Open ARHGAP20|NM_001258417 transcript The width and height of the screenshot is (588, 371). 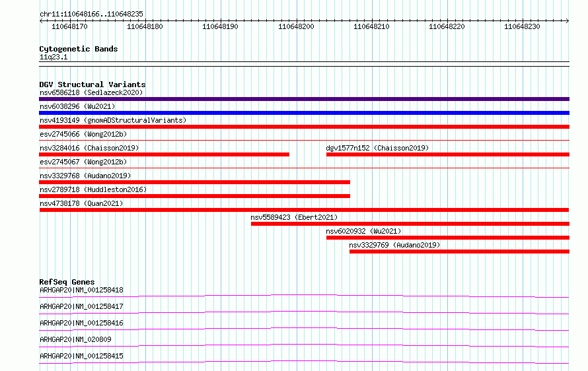click(81, 306)
